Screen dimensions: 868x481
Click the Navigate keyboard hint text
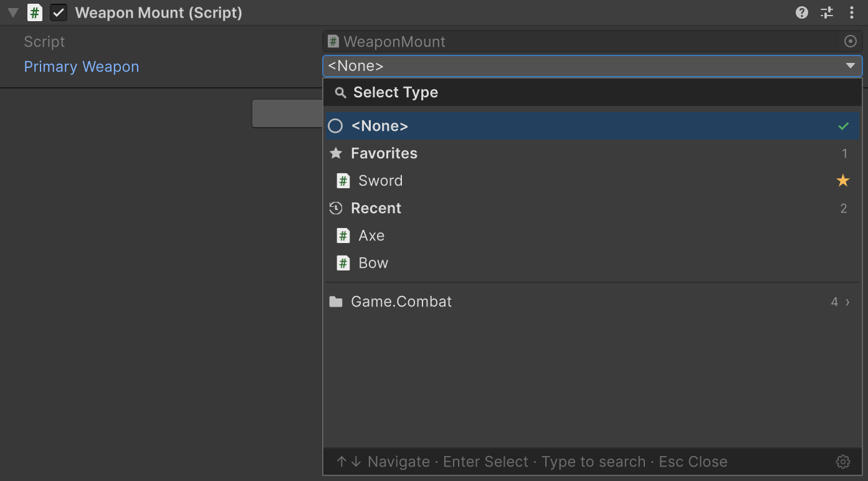pyautogui.click(x=399, y=462)
